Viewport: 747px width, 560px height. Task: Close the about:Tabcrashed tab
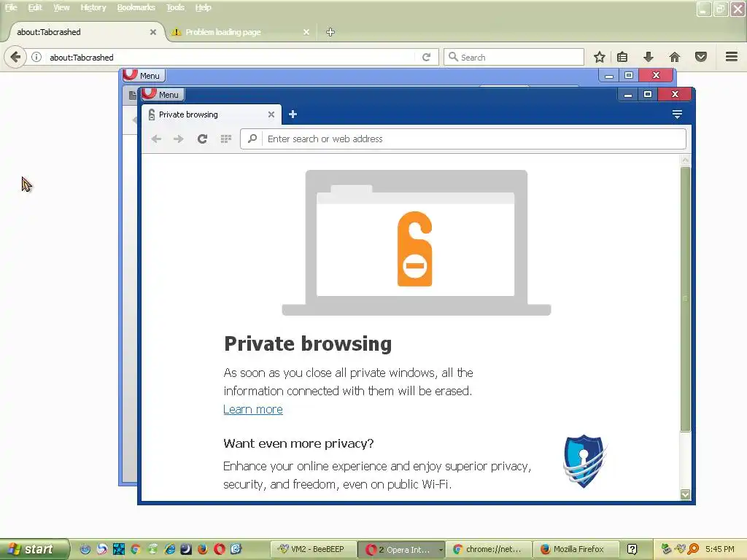(x=153, y=32)
